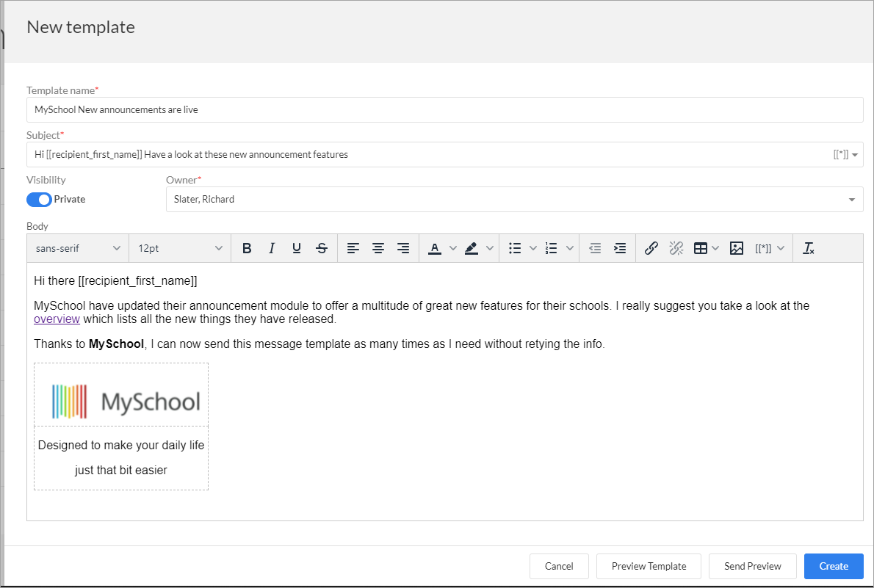Insert an image
Screen dimensions: 874x588
pos(737,249)
